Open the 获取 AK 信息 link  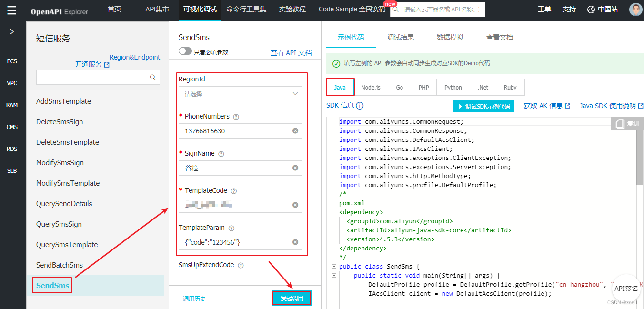(x=547, y=106)
